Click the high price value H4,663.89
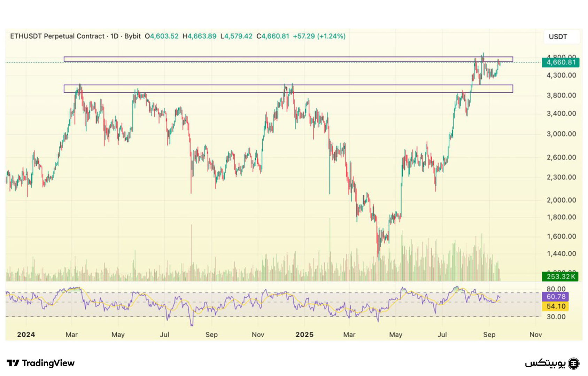The width and height of the screenshot is (588, 376). pos(200,36)
